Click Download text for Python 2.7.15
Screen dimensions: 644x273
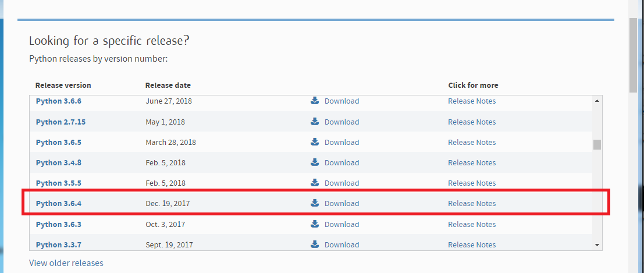341,122
